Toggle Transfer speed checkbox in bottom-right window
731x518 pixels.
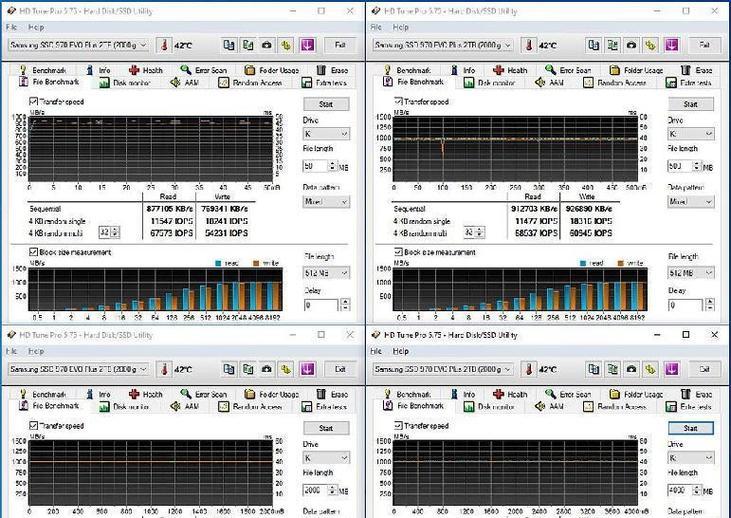click(398, 425)
